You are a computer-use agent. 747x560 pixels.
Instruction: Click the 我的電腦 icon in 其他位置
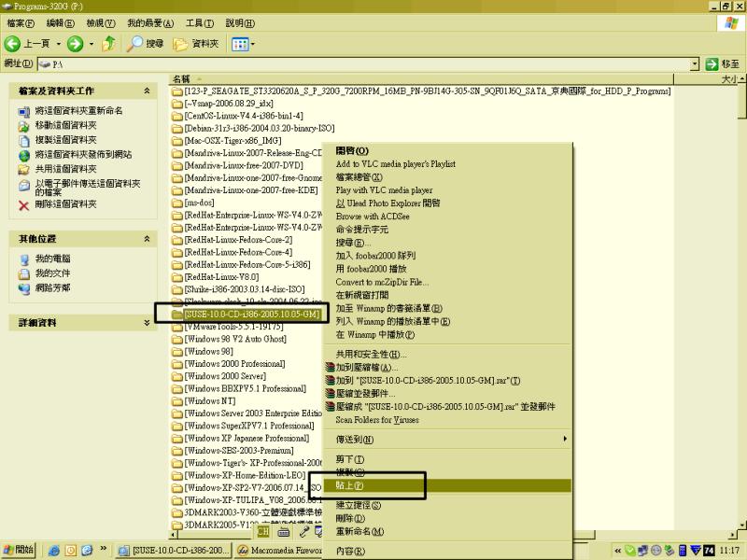coord(24,259)
